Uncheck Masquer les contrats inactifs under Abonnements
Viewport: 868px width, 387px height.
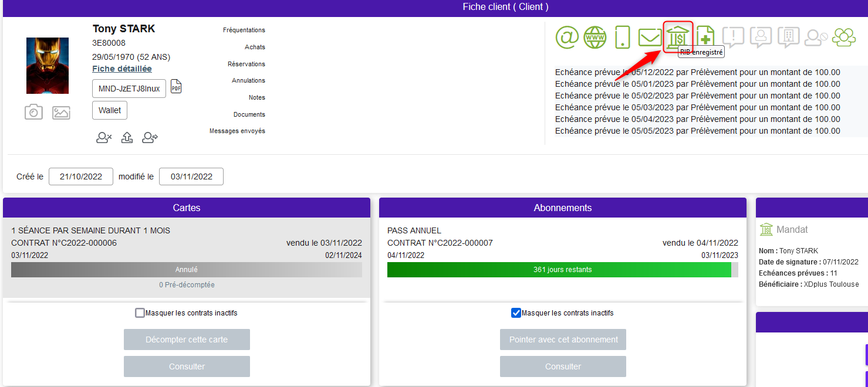click(516, 313)
